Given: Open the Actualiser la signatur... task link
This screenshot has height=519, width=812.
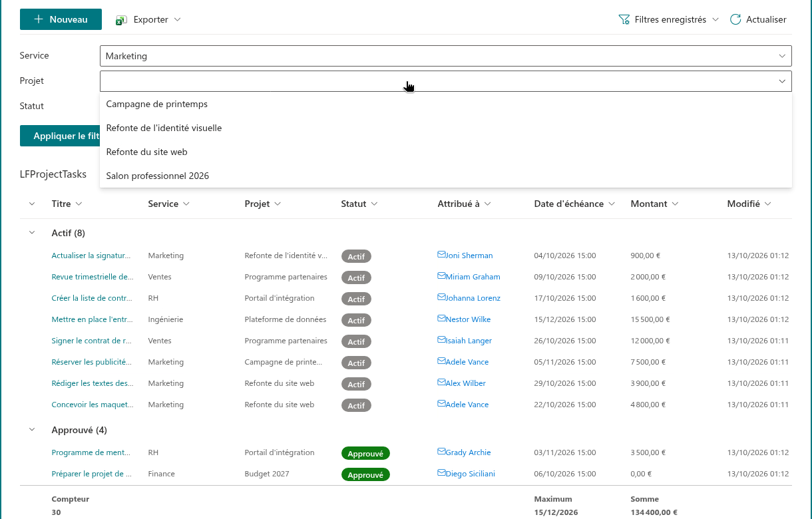Looking at the screenshot, I should (91, 256).
